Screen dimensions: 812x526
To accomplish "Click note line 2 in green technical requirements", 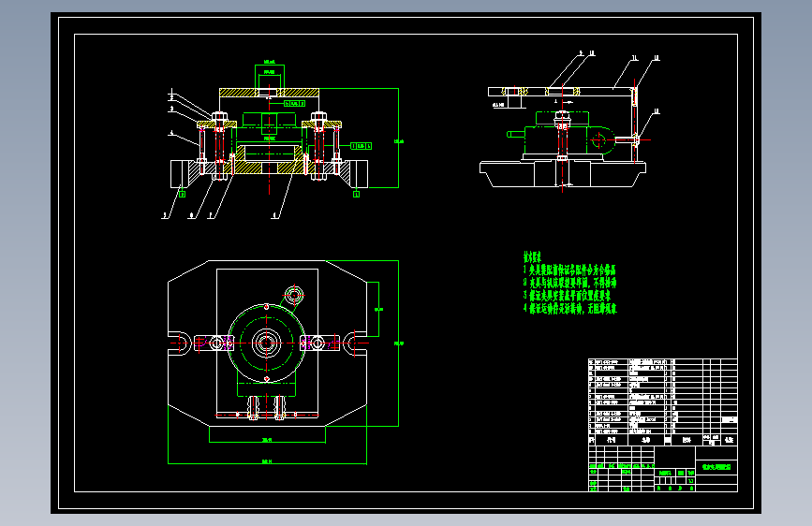I will tap(569, 283).
